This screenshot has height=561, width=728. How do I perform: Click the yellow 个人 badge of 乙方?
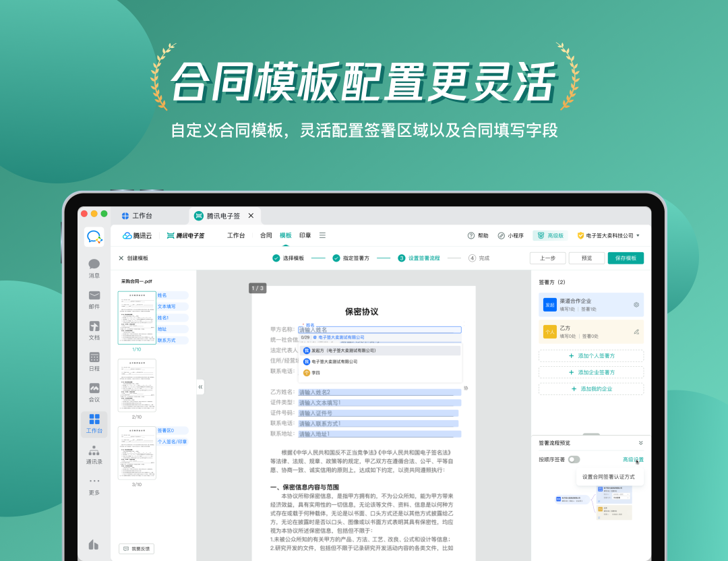click(550, 332)
